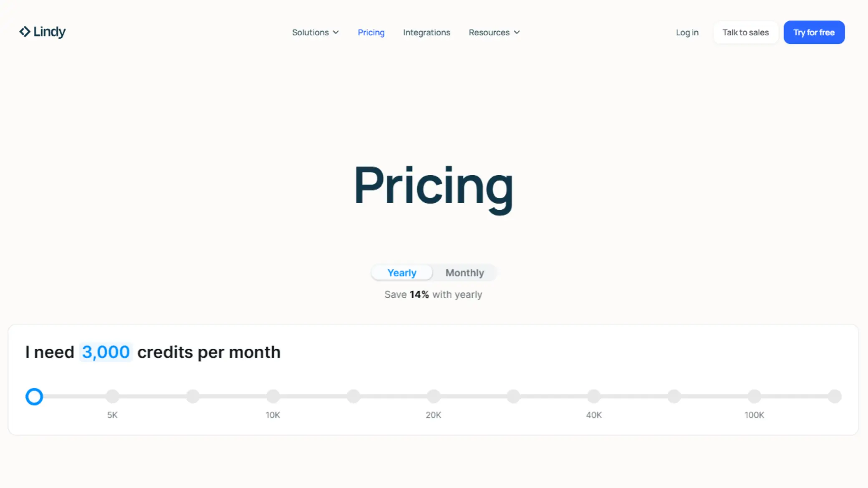Open the Solutions dropdown menu
The image size is (868, 488).
tap(311, 32)
